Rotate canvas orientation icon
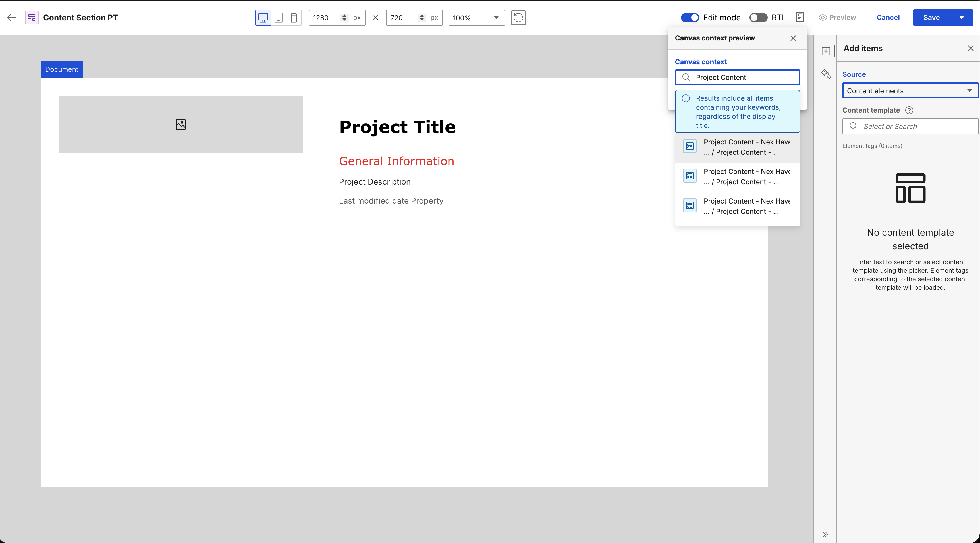Viewport: 980px width, 543px height. [x=518, y=18]
